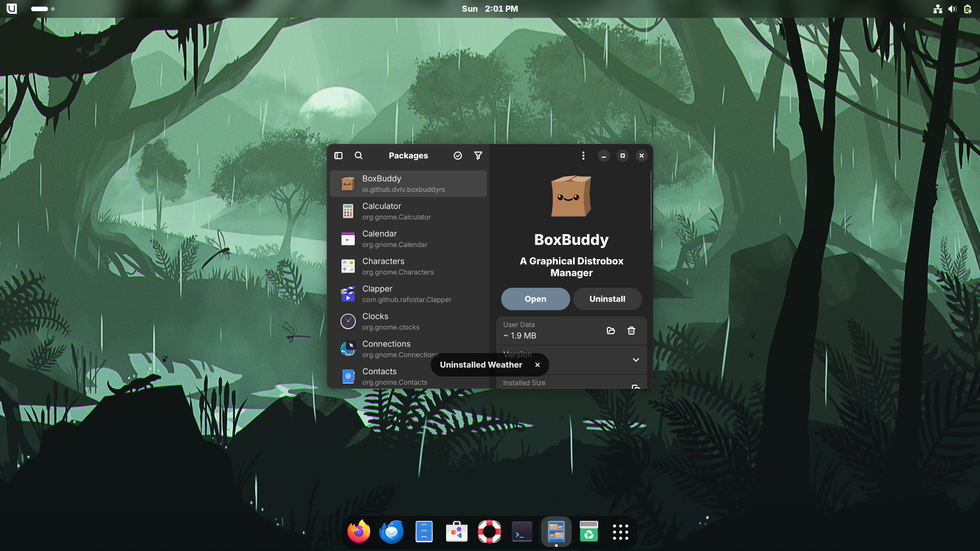The width and height of the screenshot is (980, 551).
Task: Trash BoxBuddy user data
Action: 631,331
